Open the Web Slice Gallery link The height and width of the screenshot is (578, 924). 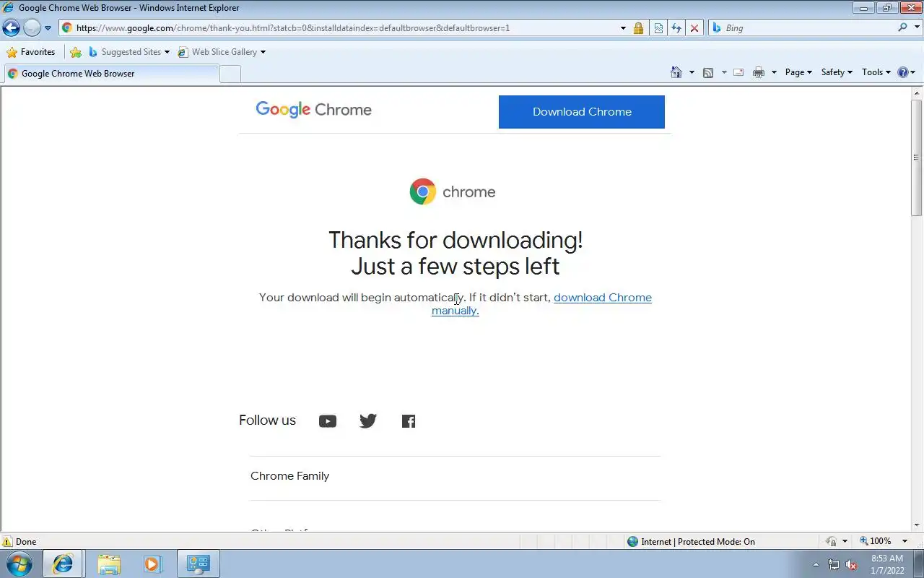click(x=222, y=52)
